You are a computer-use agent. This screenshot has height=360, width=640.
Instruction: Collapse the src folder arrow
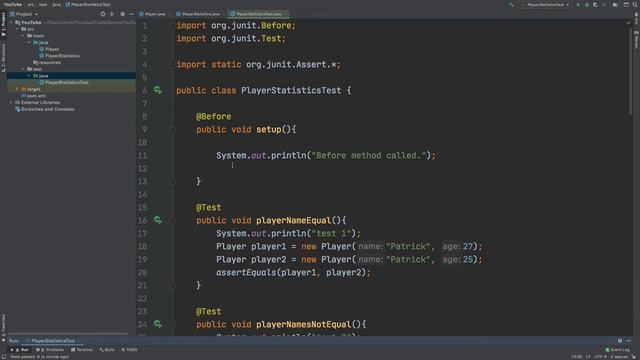tap(17, 29)
